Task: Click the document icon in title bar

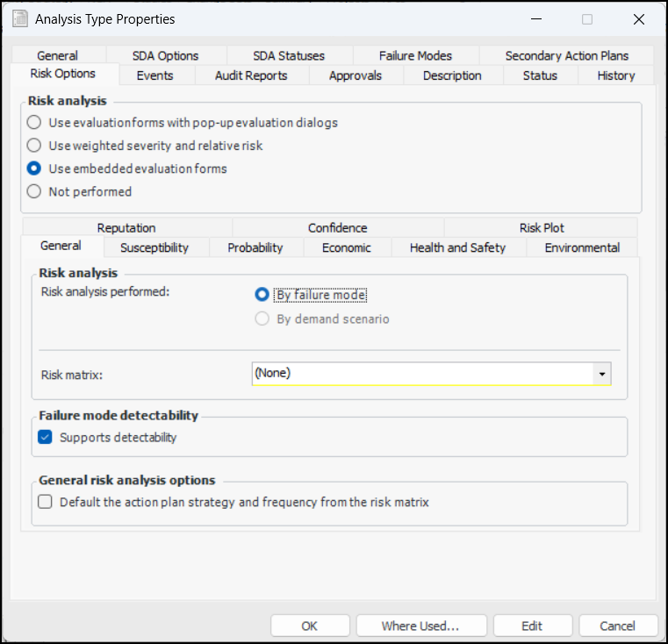Action: click(x=19, y=18)
